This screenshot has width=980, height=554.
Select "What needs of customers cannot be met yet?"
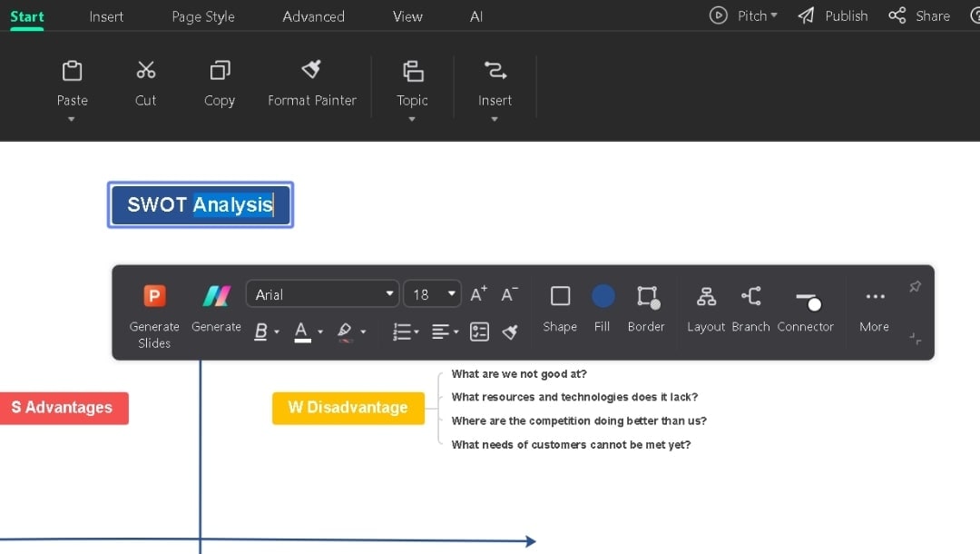pos(571,445)
